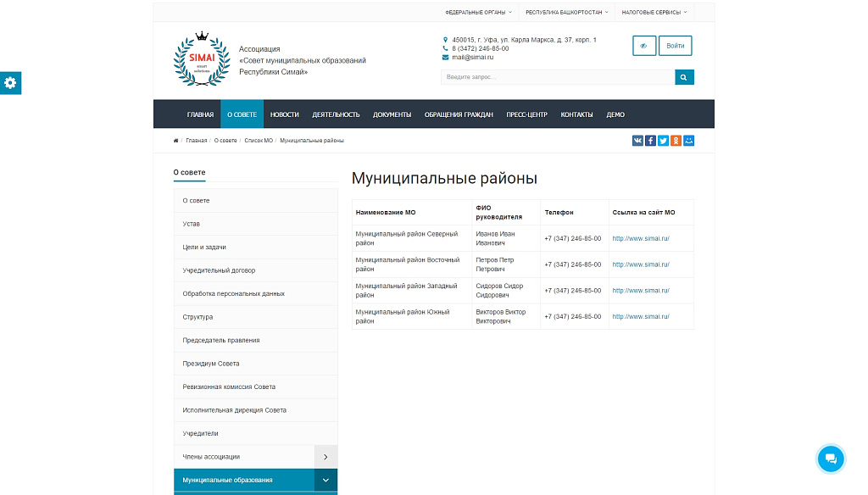Click the Войти button
Screen dimensions: 868x495
tap(675, 45)
